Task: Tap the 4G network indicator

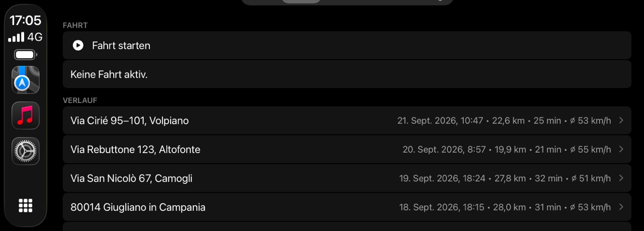Action: pyautogui.click(x=35, y=37)
